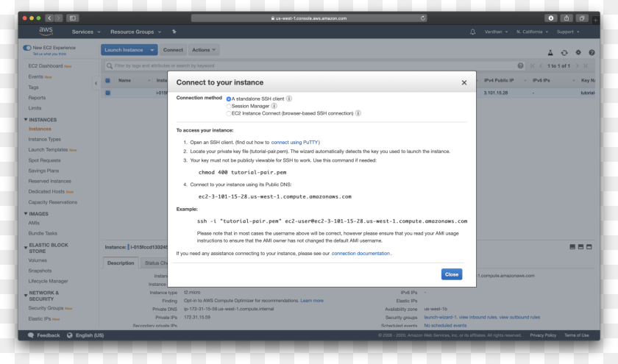The width and height of the screenshot is (618, 364).
Task: Toggle select-all checkbox in table header
Action: 107,80
